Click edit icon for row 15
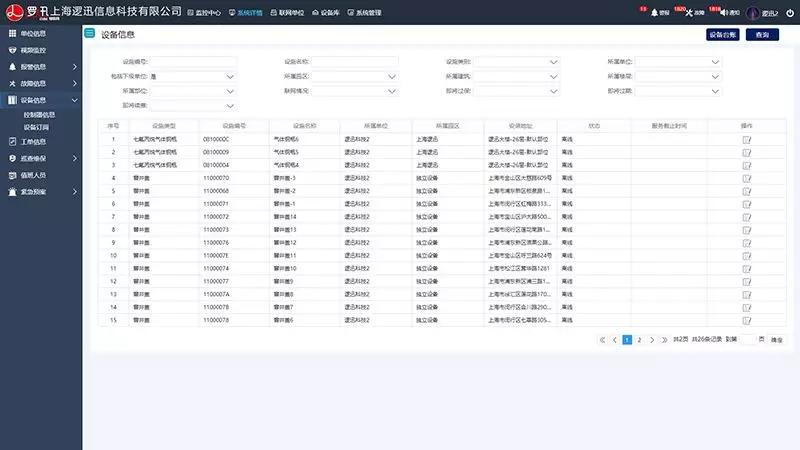The height and width of the screenshot is (450, 800). (x=746, y=320)
